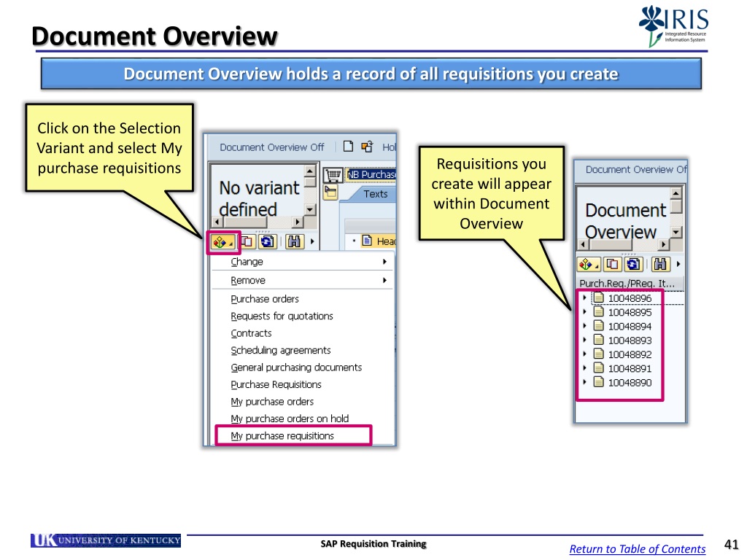The image size is (747, 560).
Task: Click left arrow of No variant horizontal scrollbar
Action: click(217, 222)
